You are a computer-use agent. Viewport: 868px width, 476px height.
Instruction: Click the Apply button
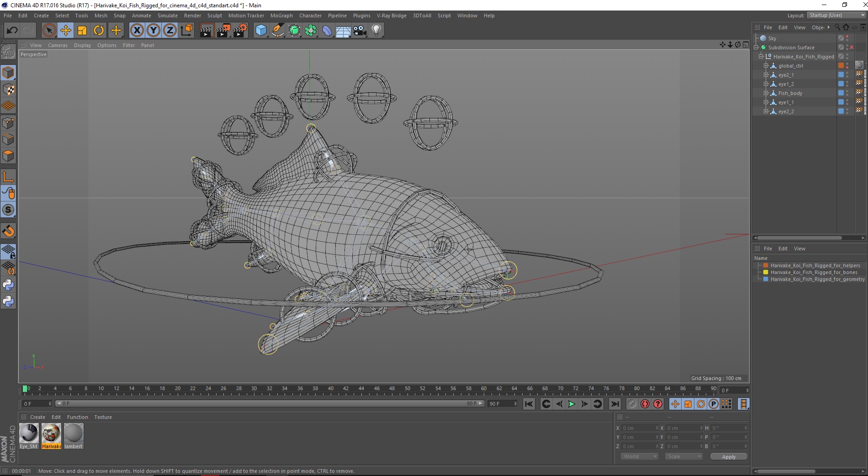click(729, 457)
